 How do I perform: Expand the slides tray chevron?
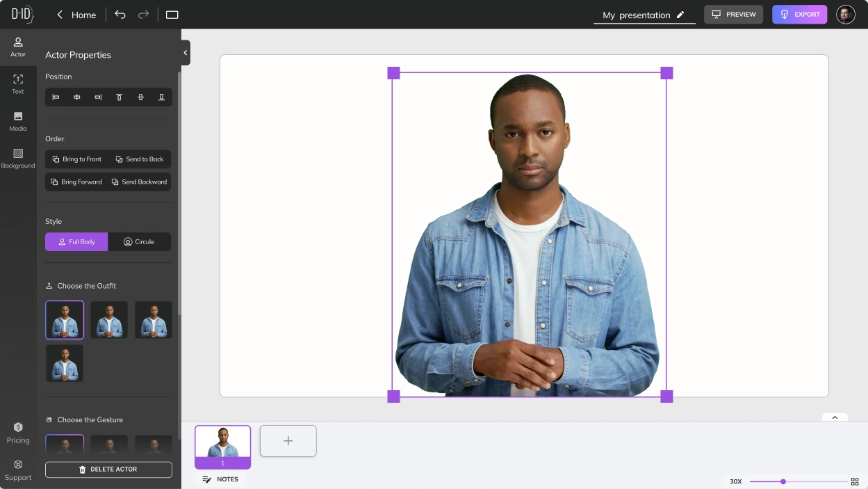click(835, 417)
